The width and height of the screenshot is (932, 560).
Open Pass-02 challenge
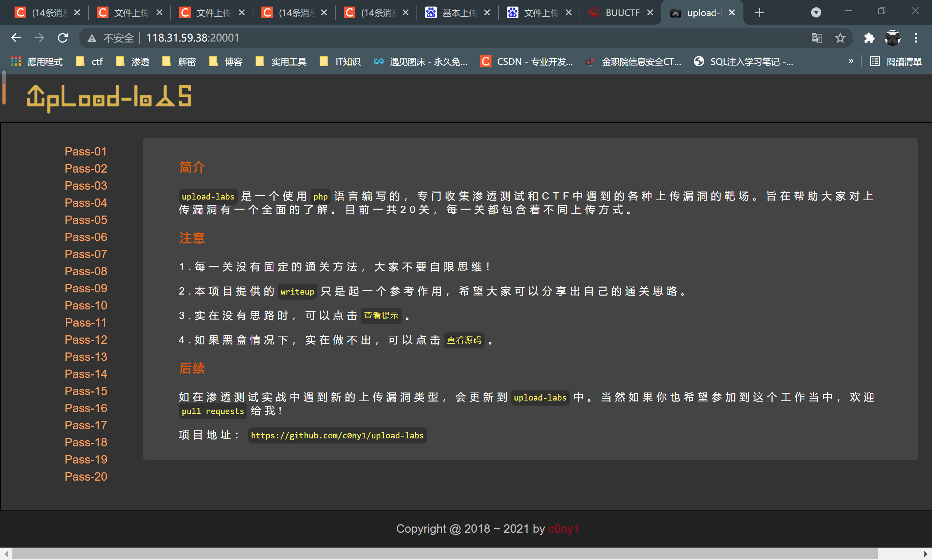click(86, 168)
